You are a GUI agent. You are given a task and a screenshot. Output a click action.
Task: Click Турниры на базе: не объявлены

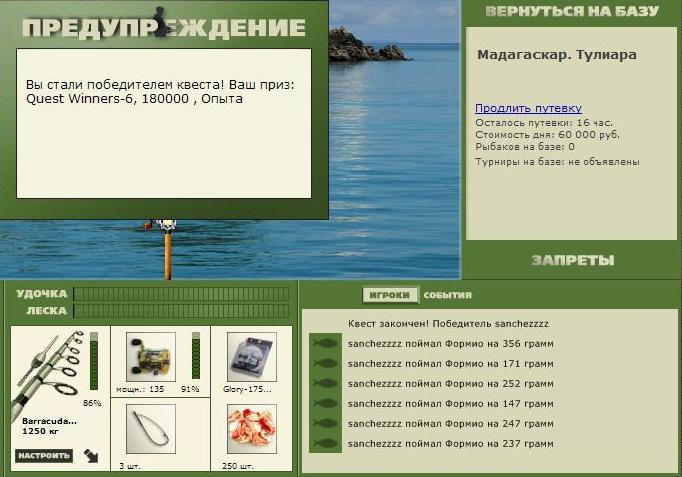click(x=557, y=162)
